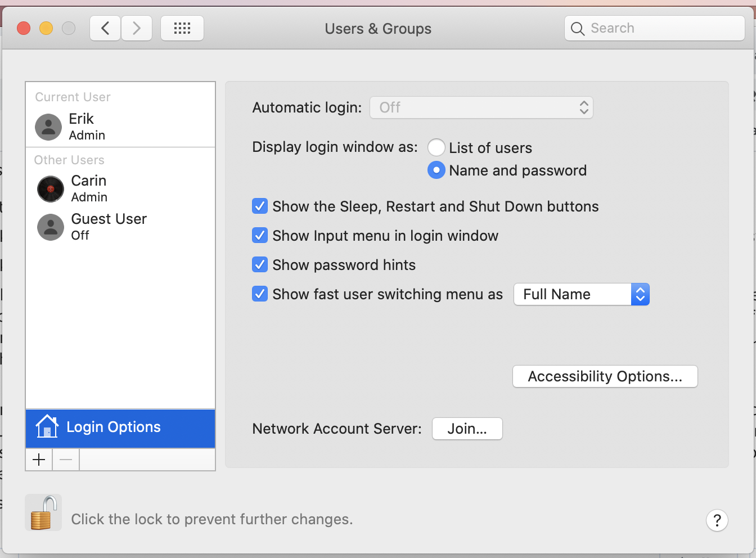Click Carin's vinyl record avatar
Viewport: 756px width, 558px height.
pyautogui.click(x=51, y=189)
